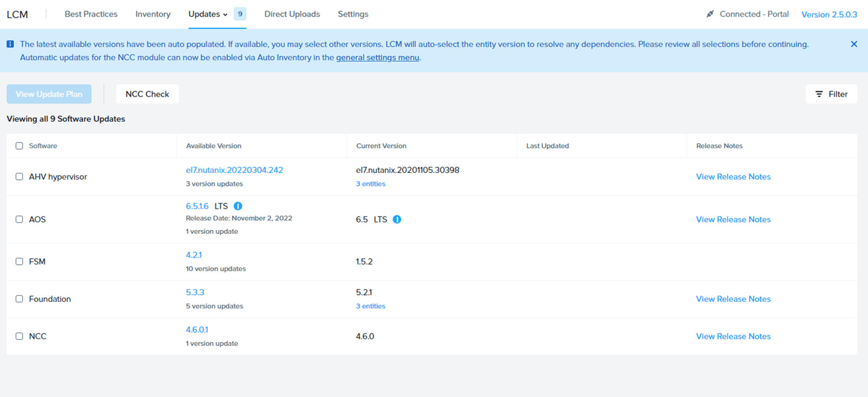
Task: Tick the select-all Software header checkbox
Action: [x=19, y=146]
